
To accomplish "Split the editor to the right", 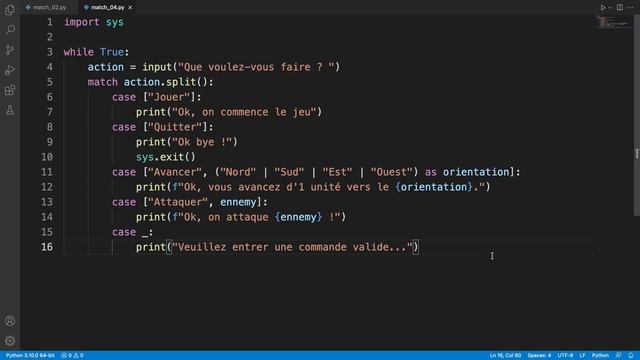I will (620, 7).
